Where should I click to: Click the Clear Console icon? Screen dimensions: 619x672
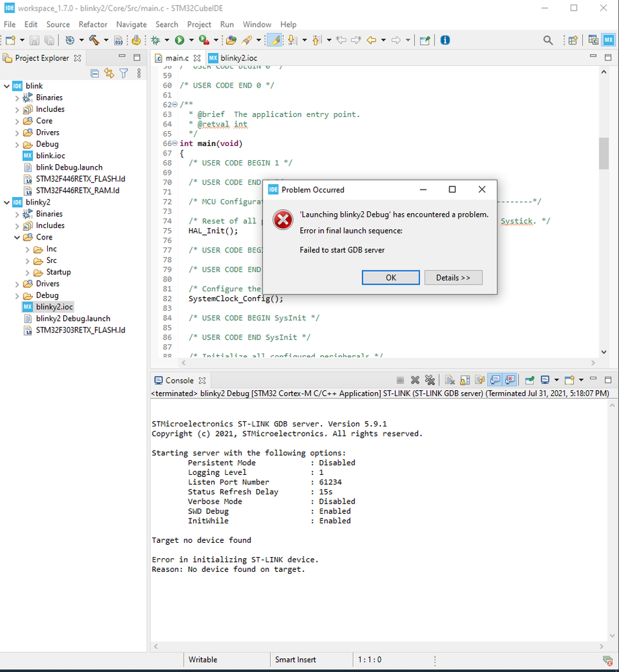coord(449,380)
